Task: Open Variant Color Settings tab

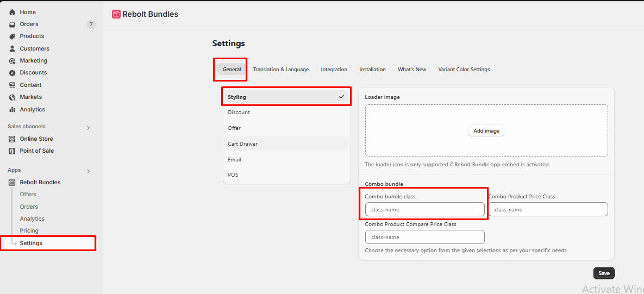Action: click(x=464, y=70)
